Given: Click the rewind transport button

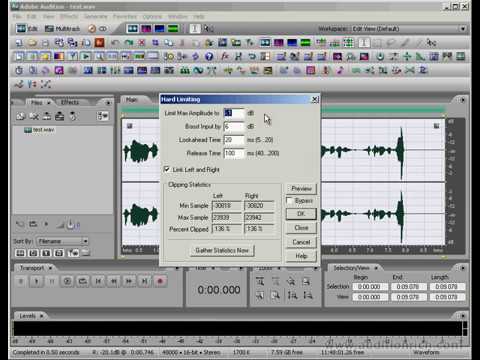Looking at the screenshot, I should coord(114,281).
